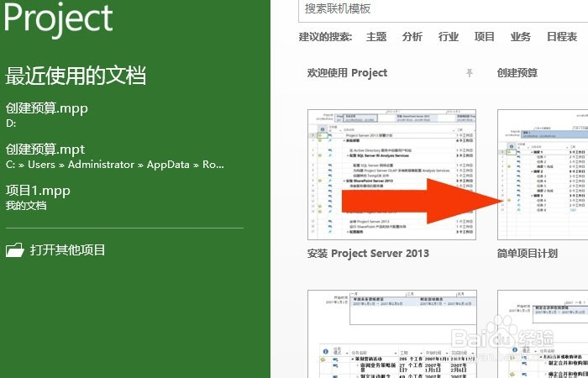Click 打开其他项目 link
This screenshot has height=378, width=588.
pos(67,250)
